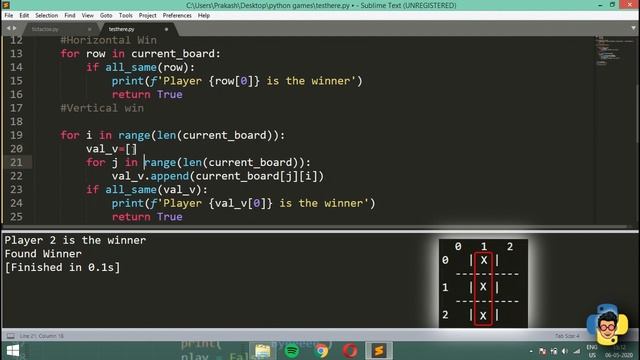The width and height of the screenshot is (640, 360).
Task: Open the File menu
Action: click(9, 16)
